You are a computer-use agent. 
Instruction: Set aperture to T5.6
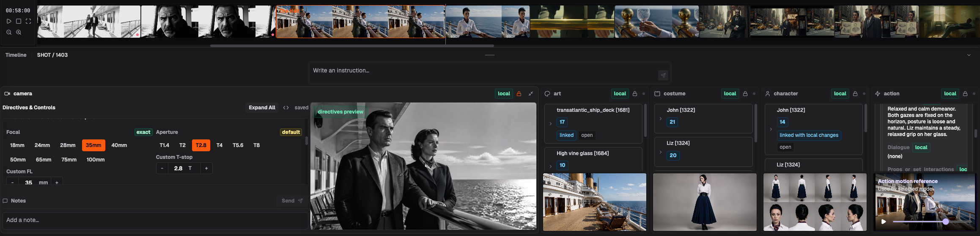click(238, 145)
